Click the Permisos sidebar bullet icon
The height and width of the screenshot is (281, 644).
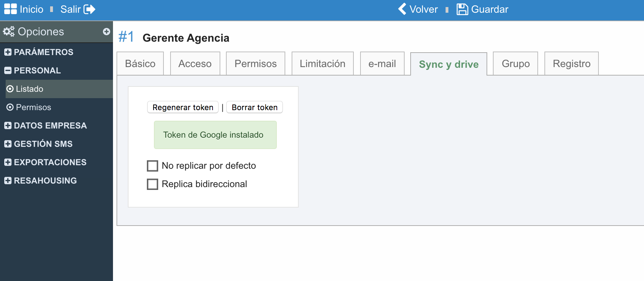click(10, 107)
